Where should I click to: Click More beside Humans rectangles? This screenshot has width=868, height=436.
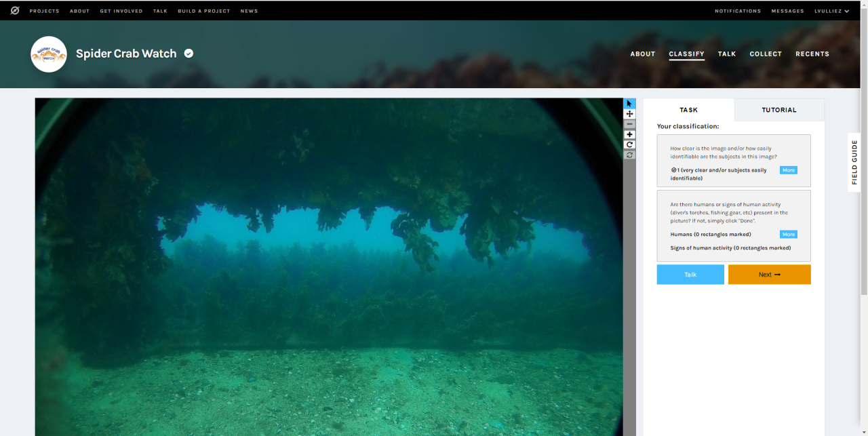[789, 235]
